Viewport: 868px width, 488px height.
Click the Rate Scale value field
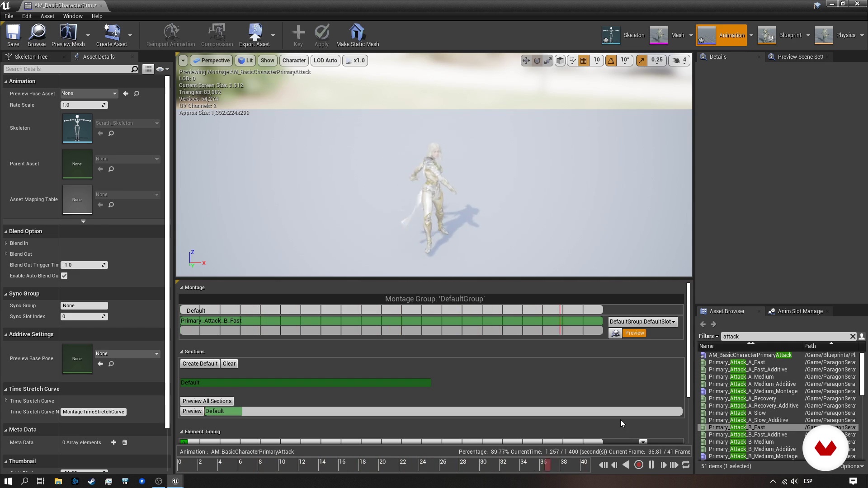point(84,105)
